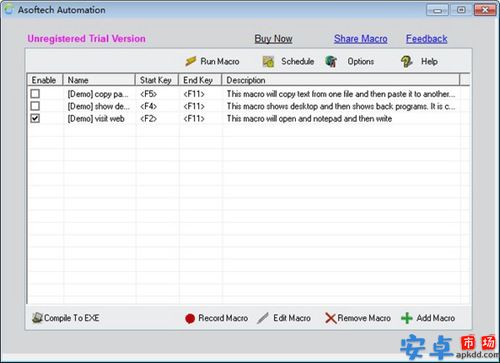Enable the show desktop demo macro checkbox
Image resolution: width=500 pixels, height=363 pixels.
(x=35, y=106)
